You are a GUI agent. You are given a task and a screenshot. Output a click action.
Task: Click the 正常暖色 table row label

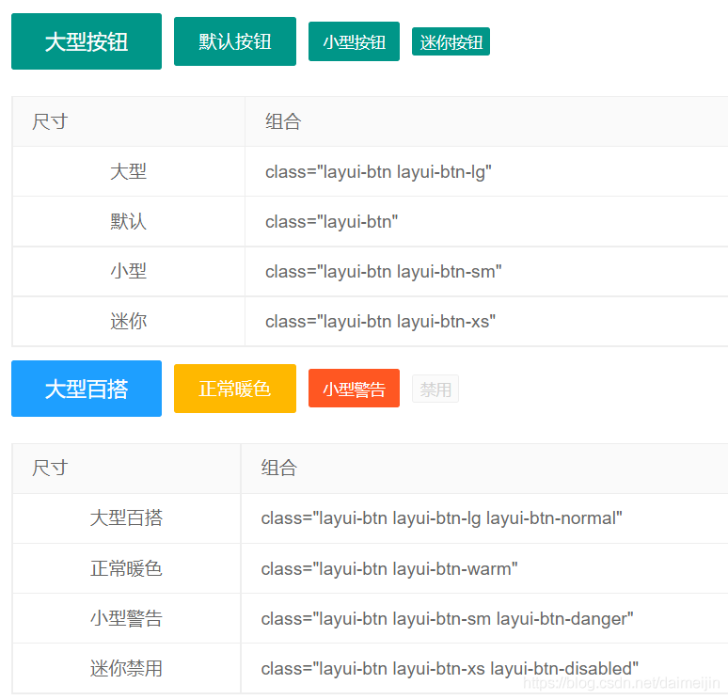[126, 568]
